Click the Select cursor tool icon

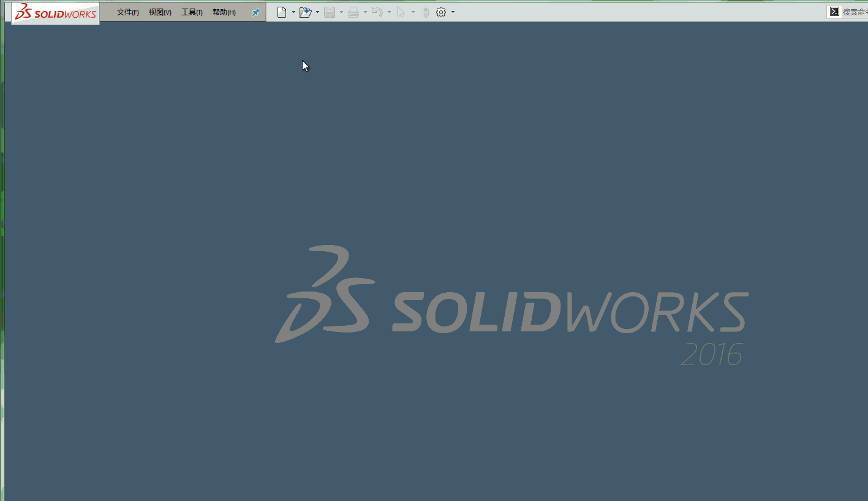401,12
